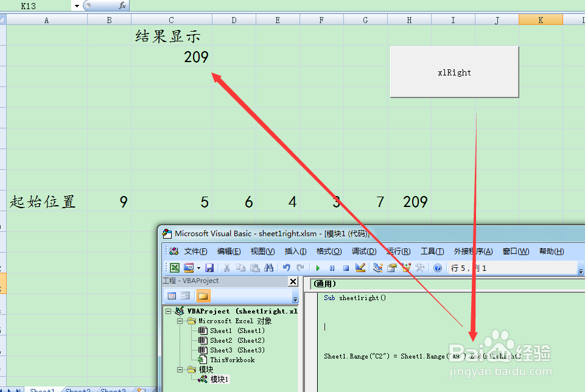This screenshot has height=392, width=585.
Task: Select cell with 结果显示 text
Action: 172,35
